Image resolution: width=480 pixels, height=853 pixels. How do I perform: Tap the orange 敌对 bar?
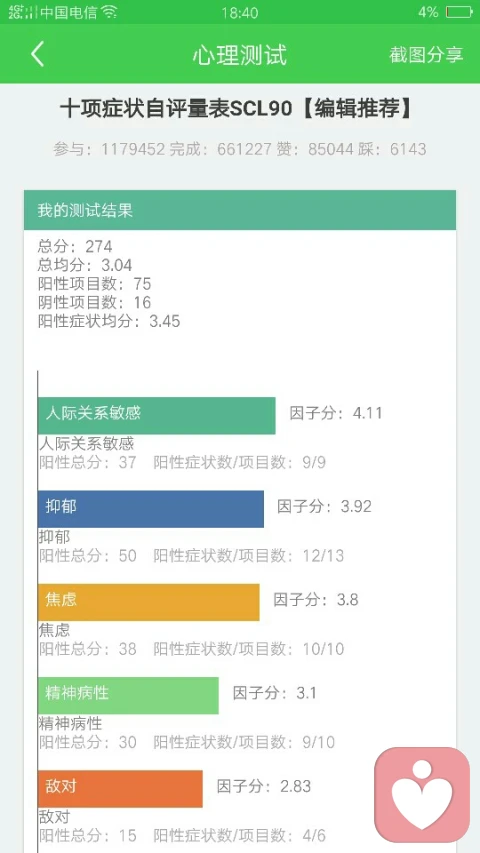[x=120, y=789]
